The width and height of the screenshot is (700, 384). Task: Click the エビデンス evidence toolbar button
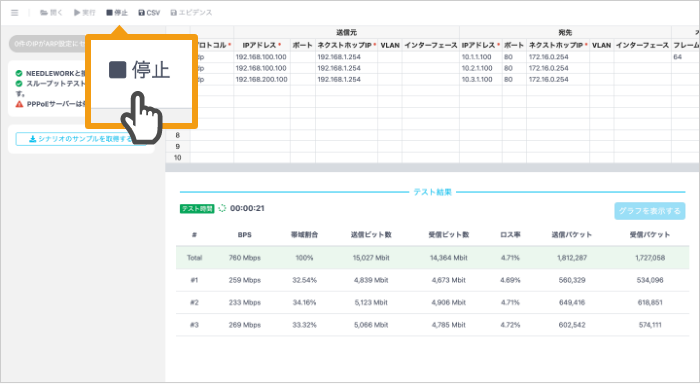click(191, 13)
